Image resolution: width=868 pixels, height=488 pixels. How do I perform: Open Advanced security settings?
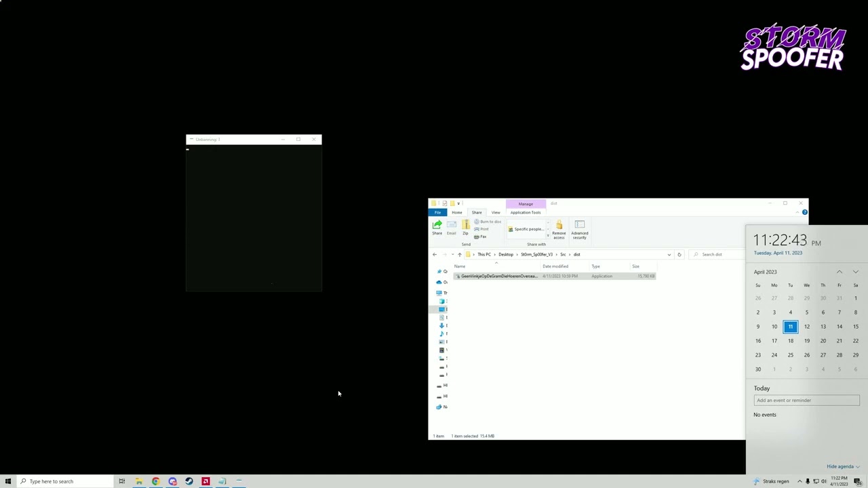(580, 229)
